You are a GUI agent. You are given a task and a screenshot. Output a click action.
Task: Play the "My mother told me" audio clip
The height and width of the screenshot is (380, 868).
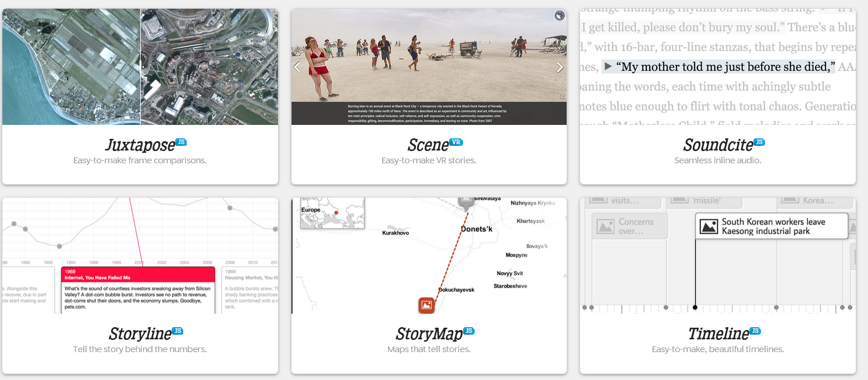(608, 66)
